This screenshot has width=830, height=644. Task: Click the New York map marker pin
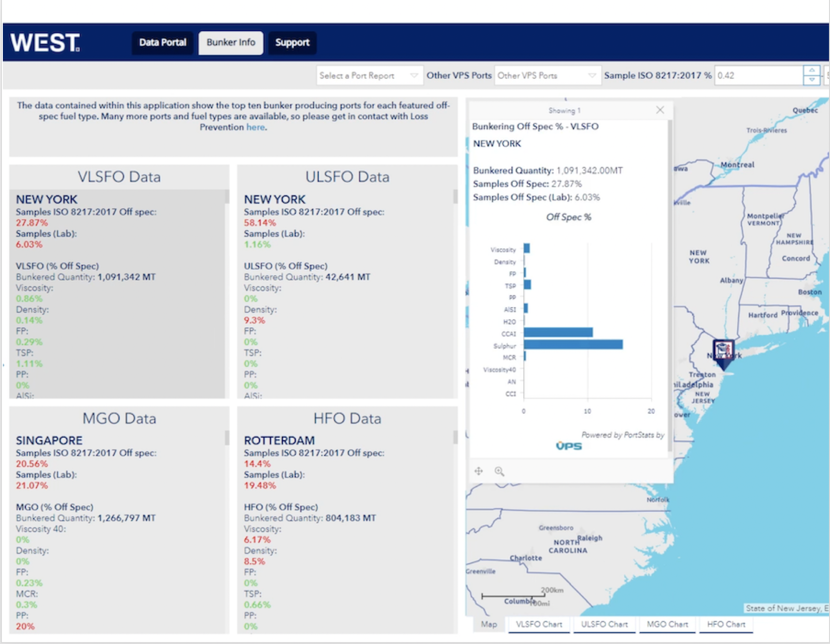(x=723, y=354)
